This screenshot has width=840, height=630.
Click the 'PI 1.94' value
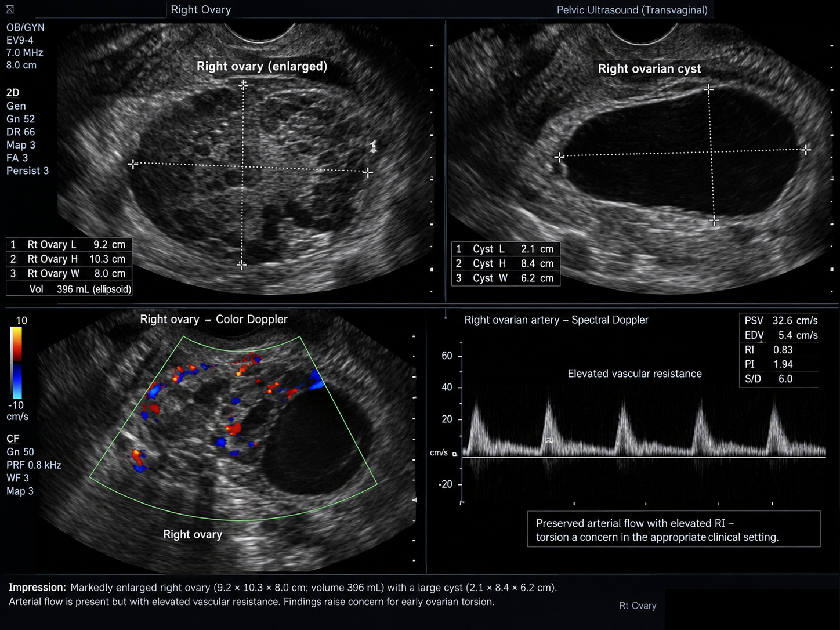click(769, 364)
